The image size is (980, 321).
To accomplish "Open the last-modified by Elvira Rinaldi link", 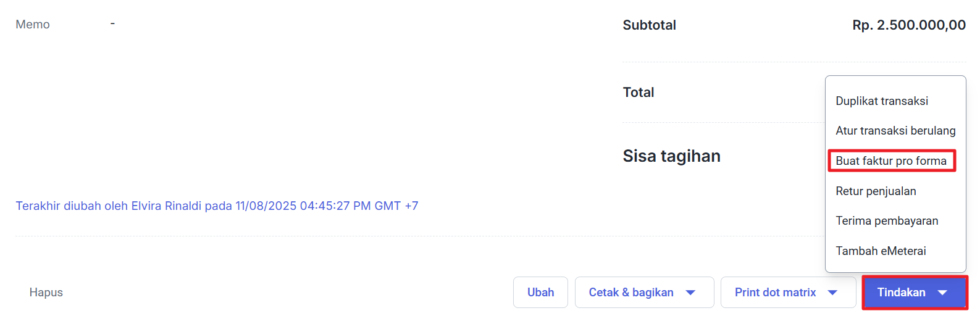I will tap(217, 206).
